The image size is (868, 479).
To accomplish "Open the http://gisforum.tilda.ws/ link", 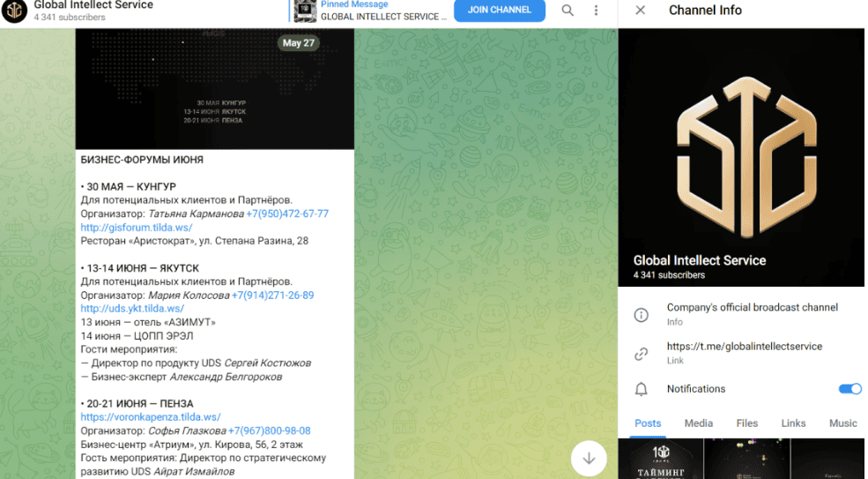I will (x=137, y=228).
